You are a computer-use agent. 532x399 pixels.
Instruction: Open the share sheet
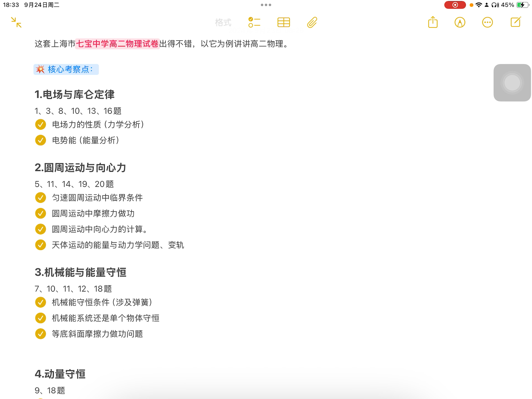pyautogui.click(x=433, y=22)
